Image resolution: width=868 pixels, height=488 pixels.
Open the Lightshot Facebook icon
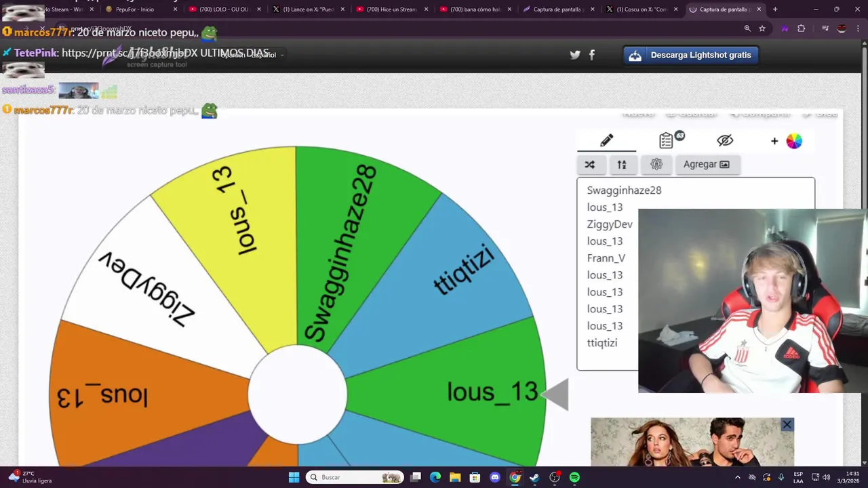tap(592, 55)
